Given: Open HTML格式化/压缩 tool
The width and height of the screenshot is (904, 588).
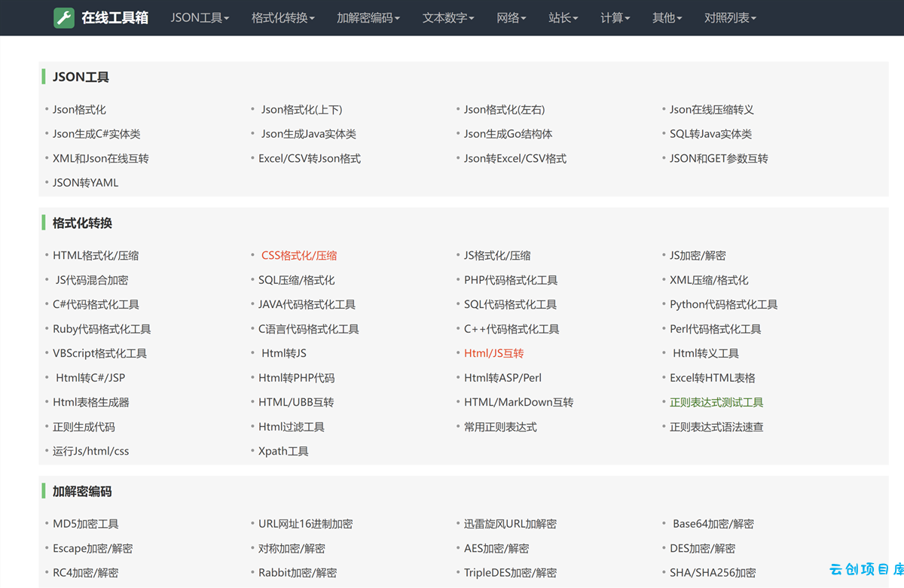Looking at the screenshot, I should tap(96, 256).
